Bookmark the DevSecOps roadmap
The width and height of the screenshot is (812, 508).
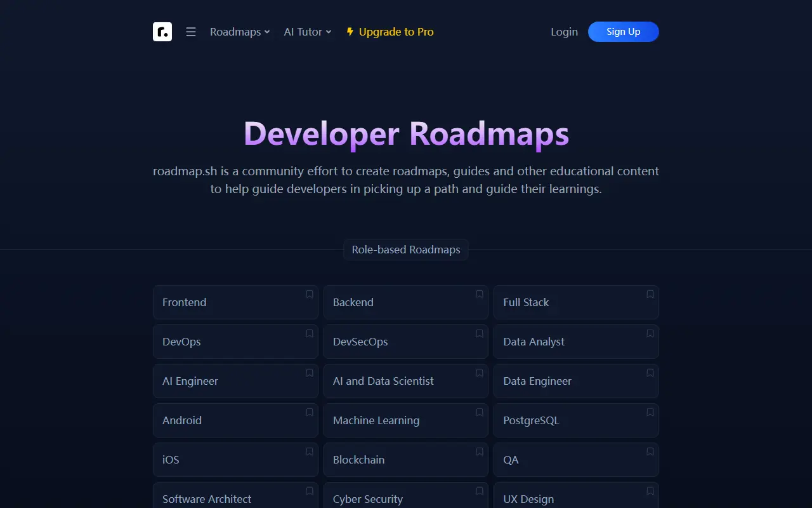[480, 333]
